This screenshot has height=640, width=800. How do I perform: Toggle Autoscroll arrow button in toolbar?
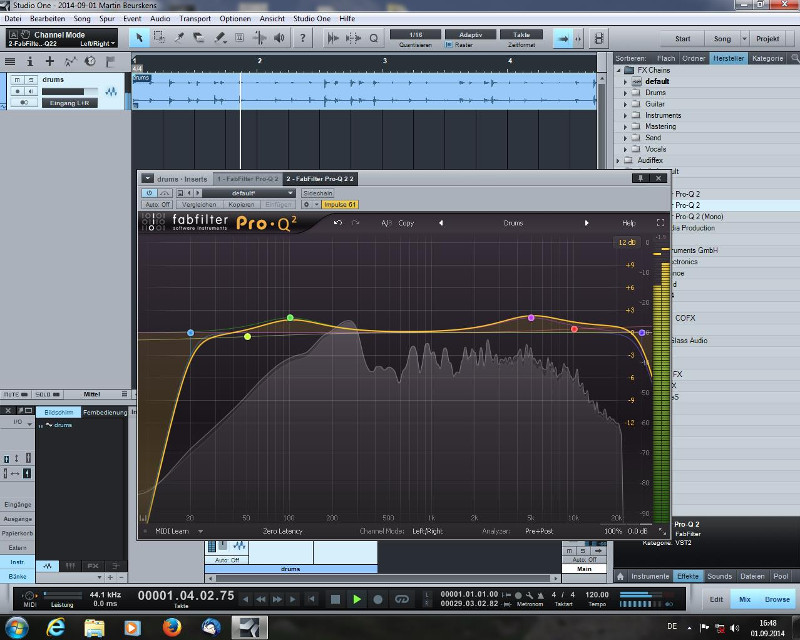[563, 38]
